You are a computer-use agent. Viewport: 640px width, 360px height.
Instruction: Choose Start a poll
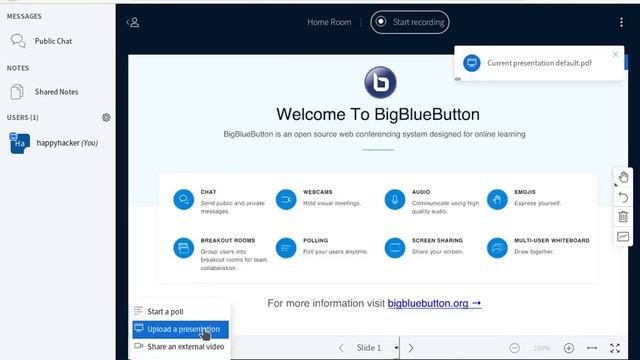[x=180, y=311]
